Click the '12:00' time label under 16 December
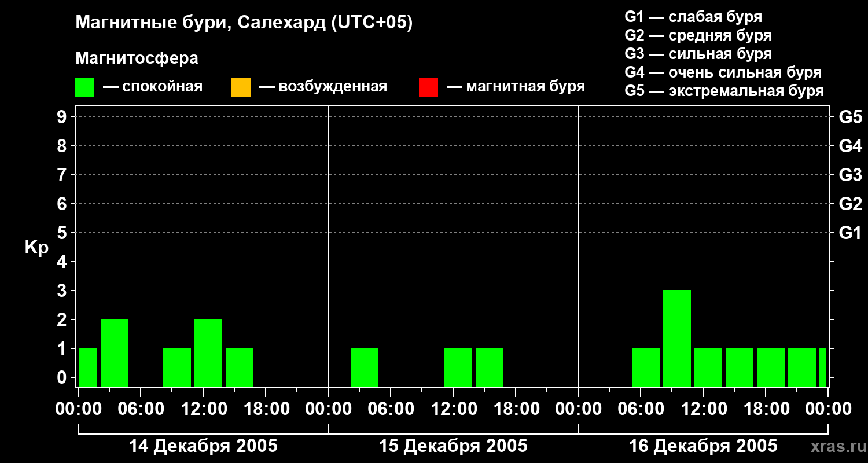Screen dimensions: 868x463 tap(703, 409)
